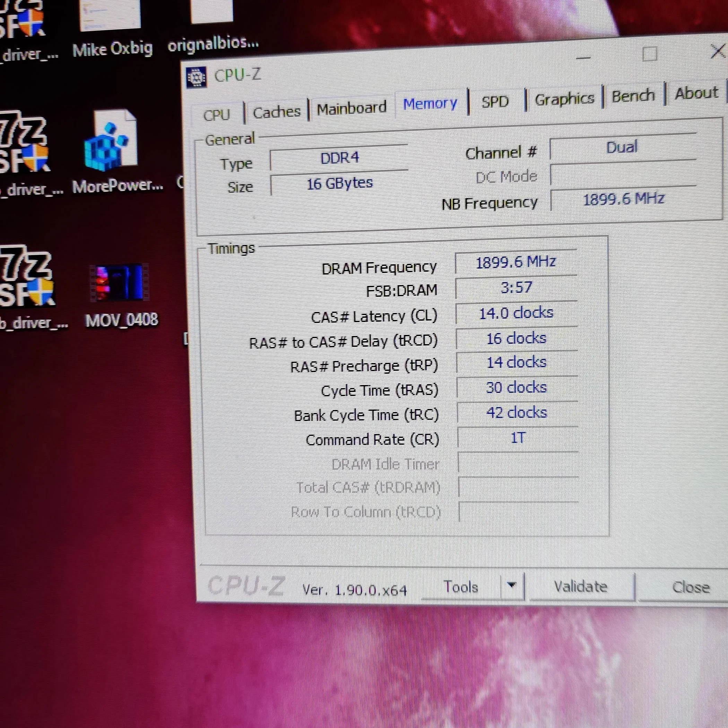Maximize the CPU-Z window
The height and width of the screenshot is (728, 728).
(x=650, y=54)
